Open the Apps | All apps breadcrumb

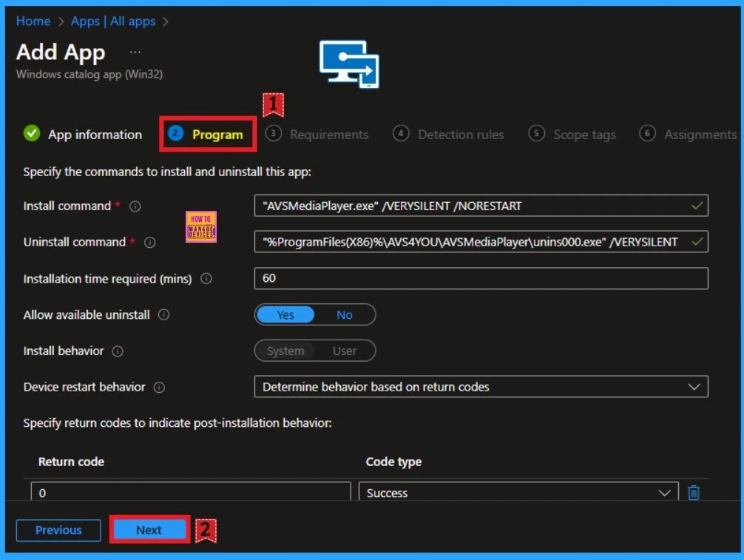point(113,21)
